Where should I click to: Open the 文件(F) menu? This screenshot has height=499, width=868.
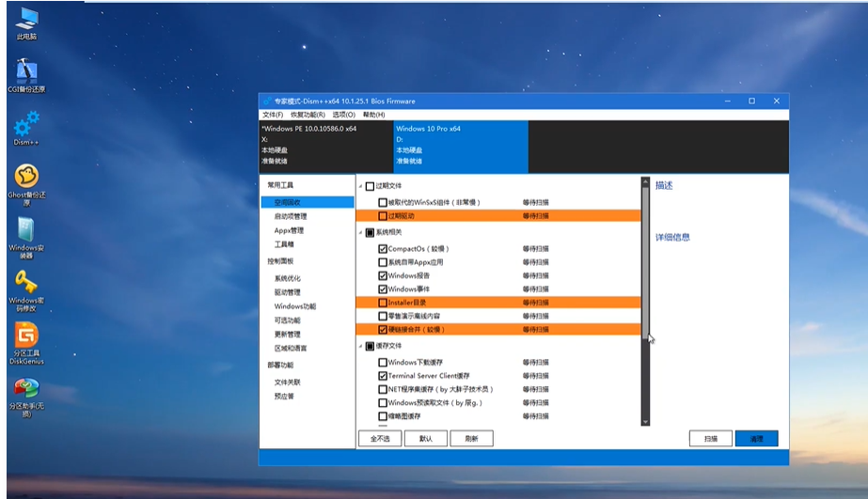tap(273, 115)
